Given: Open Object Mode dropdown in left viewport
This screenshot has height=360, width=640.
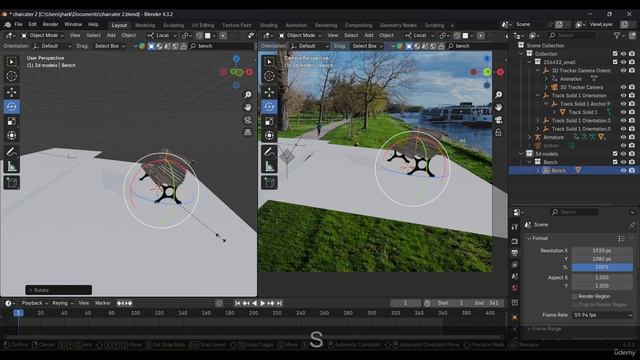Looking at the screenshot, I should click(x=42, y=36).
